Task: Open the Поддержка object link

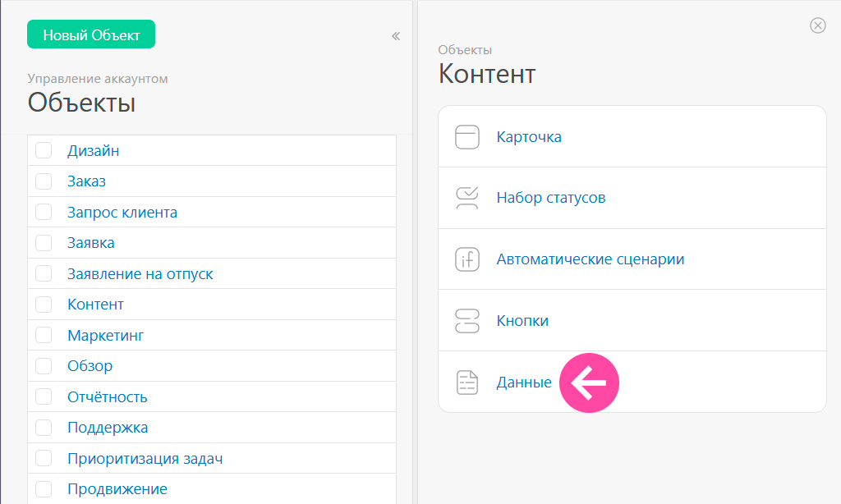Action: [108, 428]
